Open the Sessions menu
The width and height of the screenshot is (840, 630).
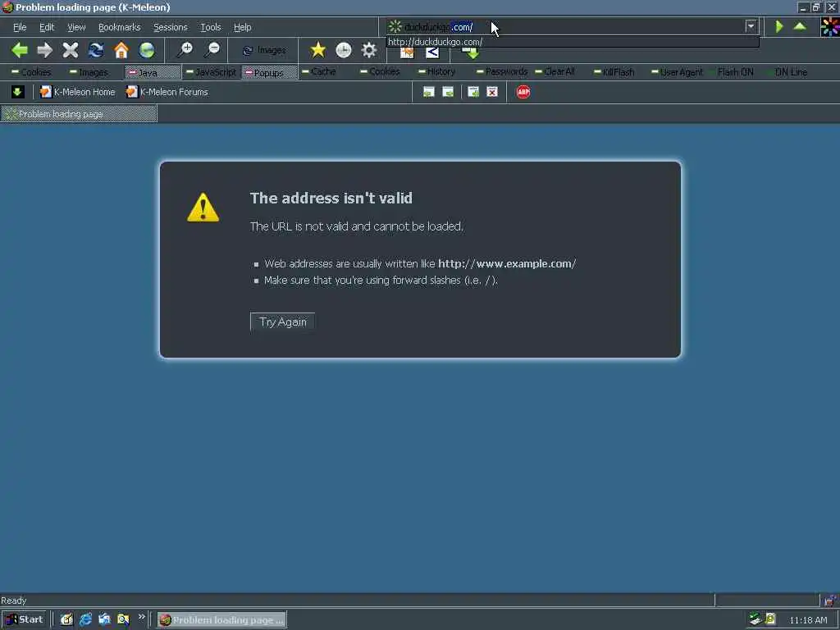(x=171, y=27)
